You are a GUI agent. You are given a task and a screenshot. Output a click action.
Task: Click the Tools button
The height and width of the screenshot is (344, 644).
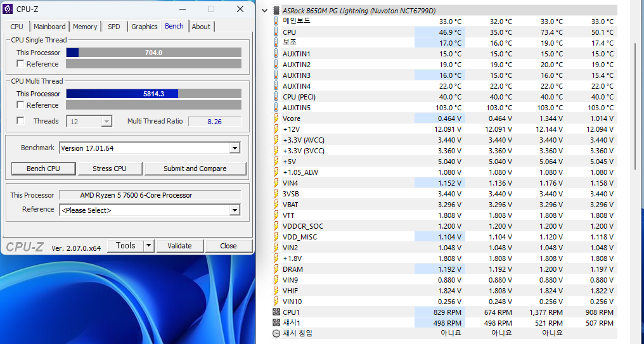(x=126, y=245)
